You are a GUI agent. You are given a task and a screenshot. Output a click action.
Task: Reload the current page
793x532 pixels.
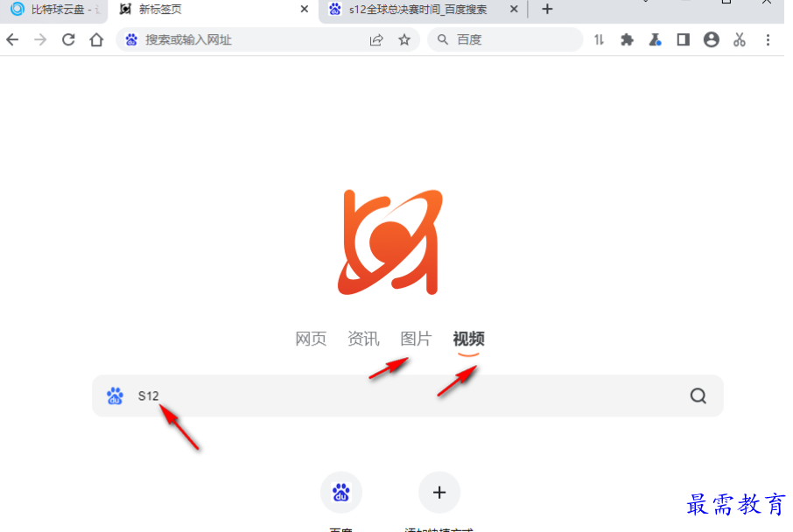[x=68, y=40]
